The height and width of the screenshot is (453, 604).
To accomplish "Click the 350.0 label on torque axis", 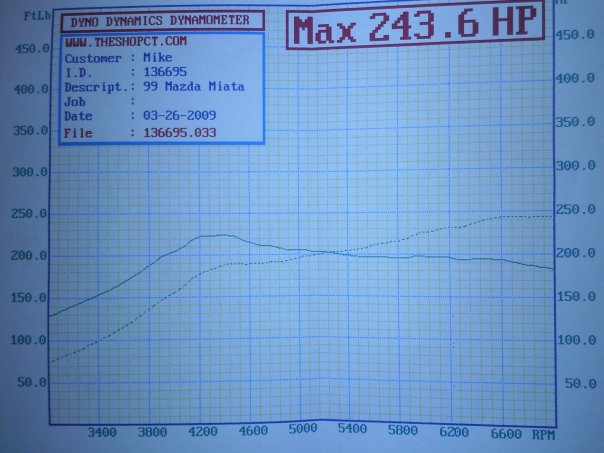I will point(30,131).
